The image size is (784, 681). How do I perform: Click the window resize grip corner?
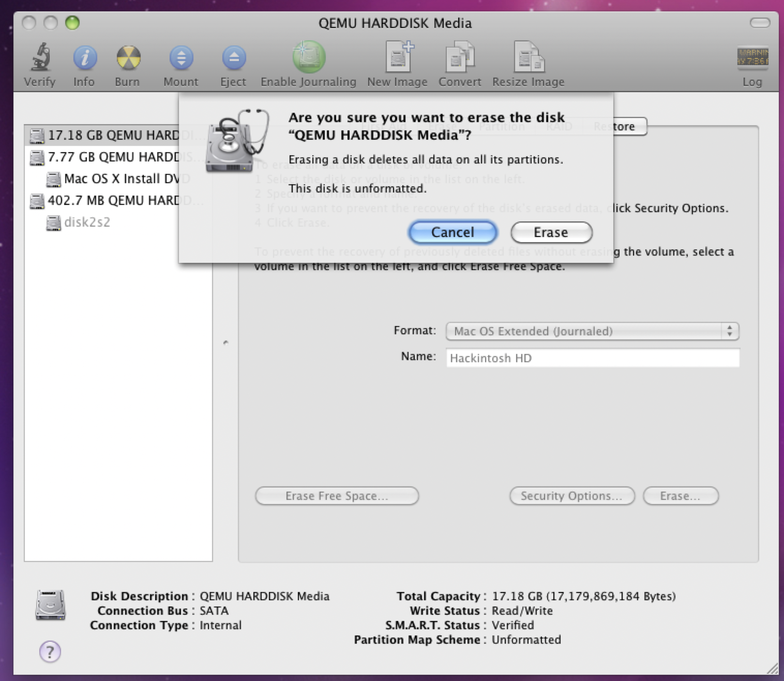pyautogui.click(x=772, y=669)
